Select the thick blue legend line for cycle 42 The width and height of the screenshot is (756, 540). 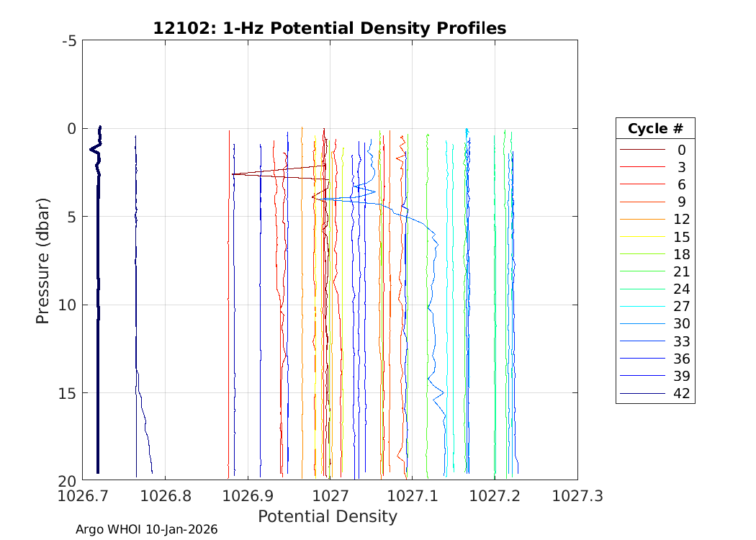pos(643,394)
